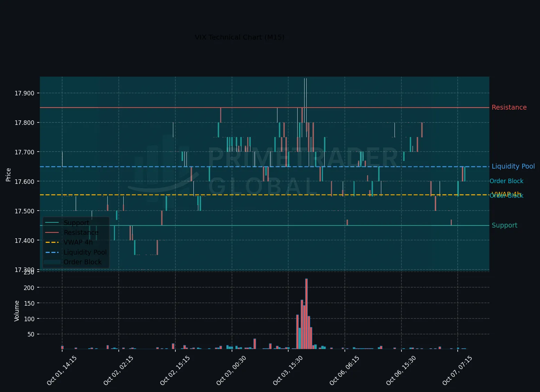Click the 'Price' y-axis title
This screenshot has width=540, height=392.
coord(8,174)
